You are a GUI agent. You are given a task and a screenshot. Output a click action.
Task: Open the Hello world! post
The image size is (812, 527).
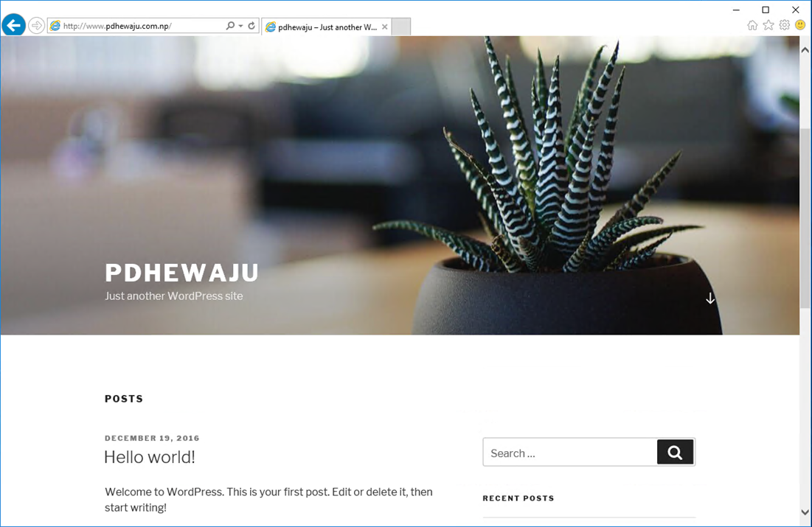pyautogui.click(x=150, y=457)
